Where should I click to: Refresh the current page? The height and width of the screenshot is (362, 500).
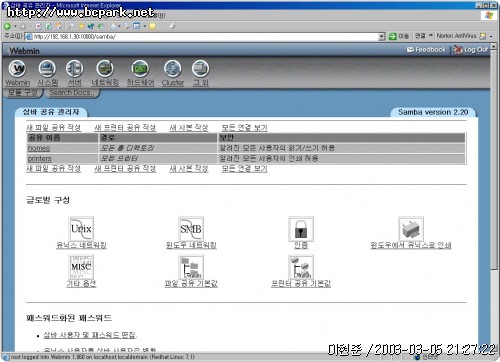click(48, 26)
